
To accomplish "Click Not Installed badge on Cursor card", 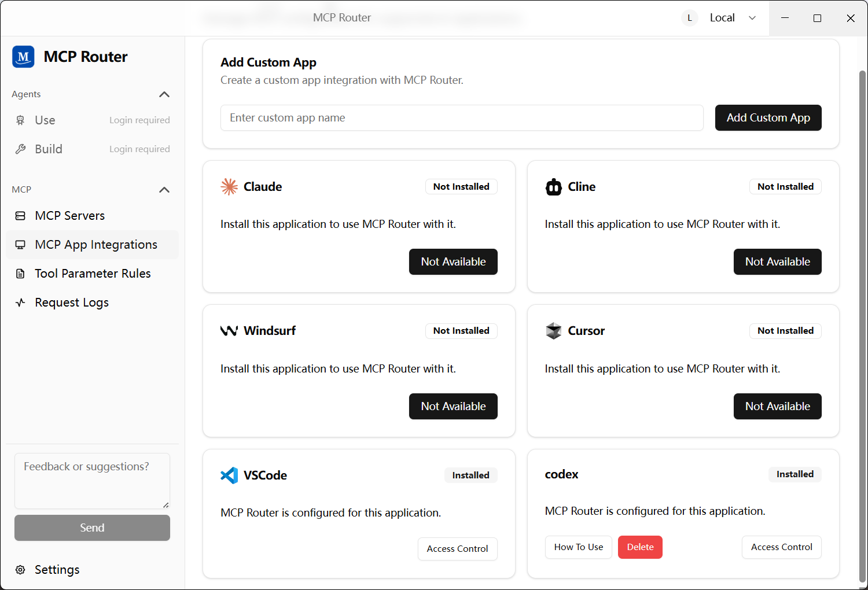I will coord(785,331).
